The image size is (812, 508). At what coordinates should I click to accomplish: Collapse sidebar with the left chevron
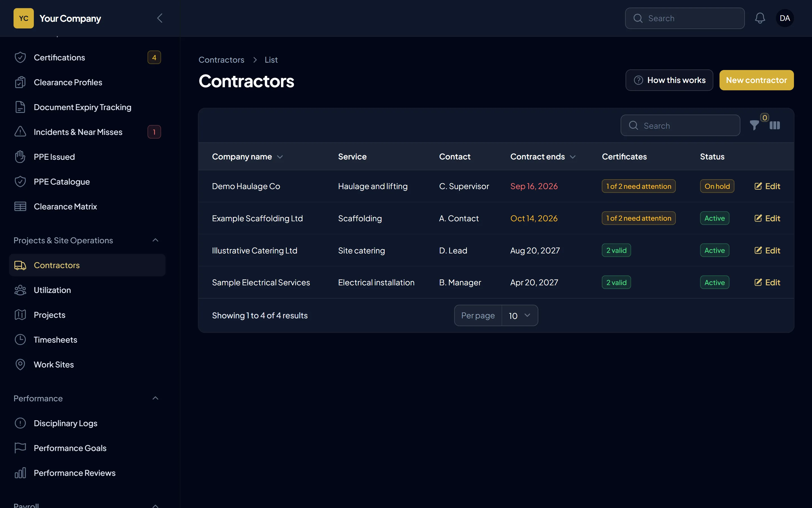160,18
